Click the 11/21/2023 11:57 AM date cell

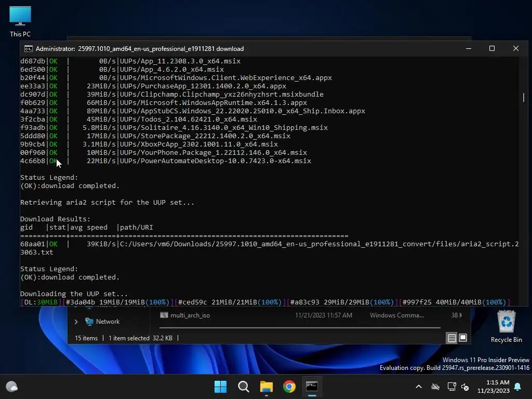pyautogui.click(x=324, y=315)
